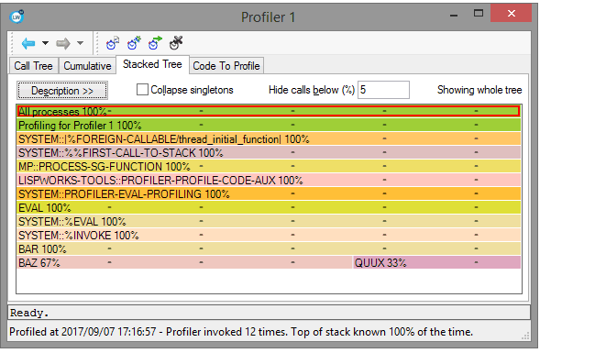Close the Profiler 1 window

[x=511, y=13]
